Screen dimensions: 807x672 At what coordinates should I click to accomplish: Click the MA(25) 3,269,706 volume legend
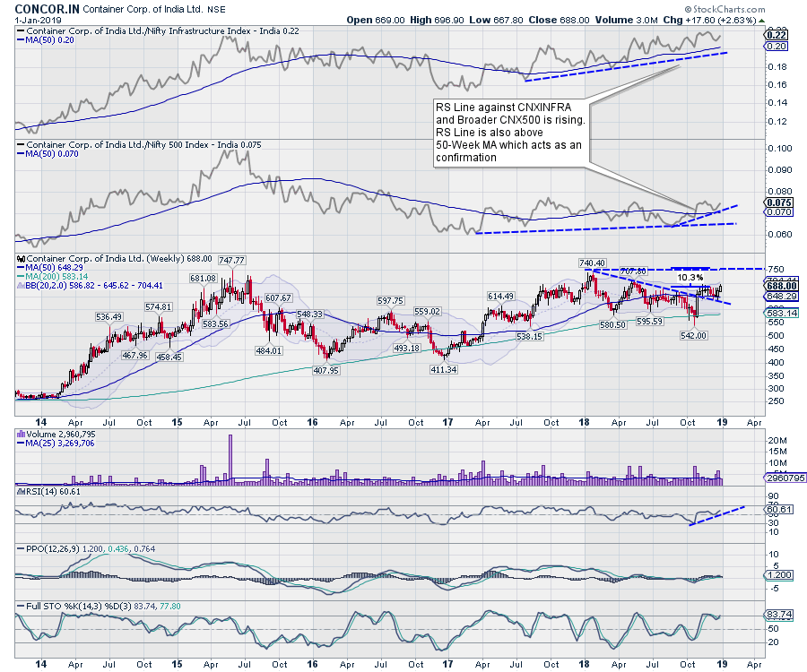coord(56,444)
